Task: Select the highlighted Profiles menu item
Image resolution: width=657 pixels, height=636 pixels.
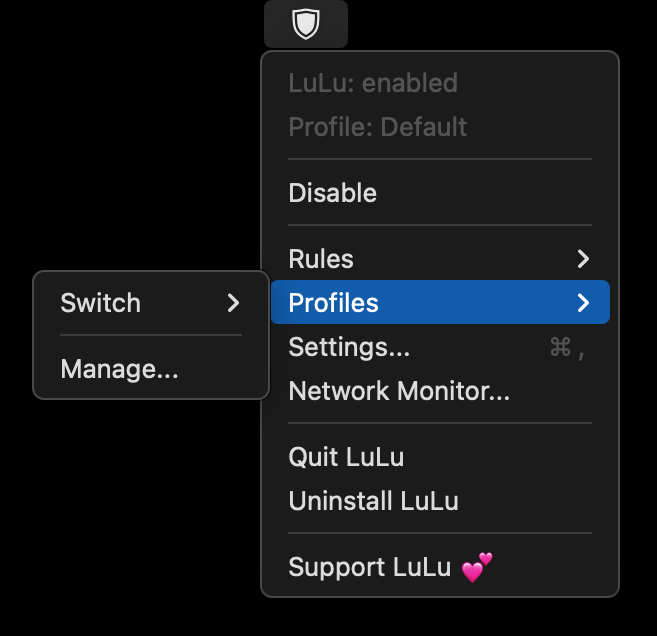Action: coord(440,302)
